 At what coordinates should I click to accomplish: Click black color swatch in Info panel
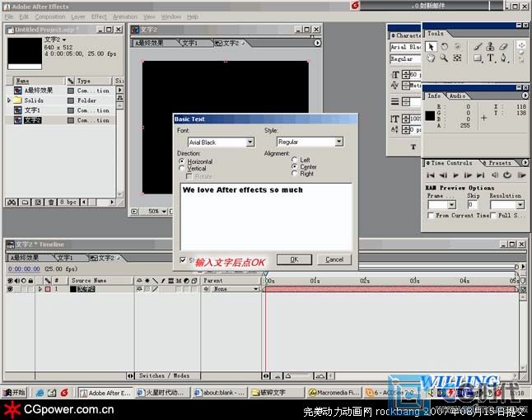430,115
